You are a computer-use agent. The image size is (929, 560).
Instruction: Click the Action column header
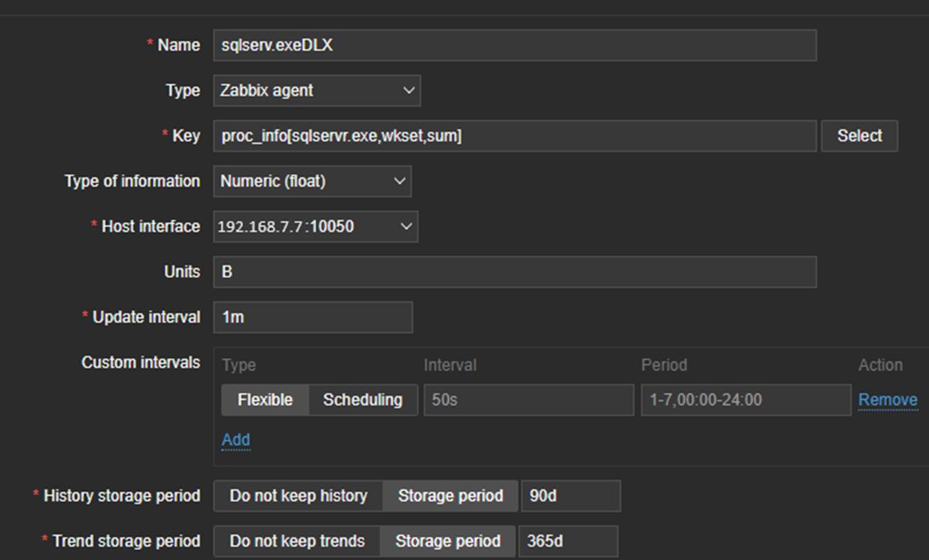[880, 365]
